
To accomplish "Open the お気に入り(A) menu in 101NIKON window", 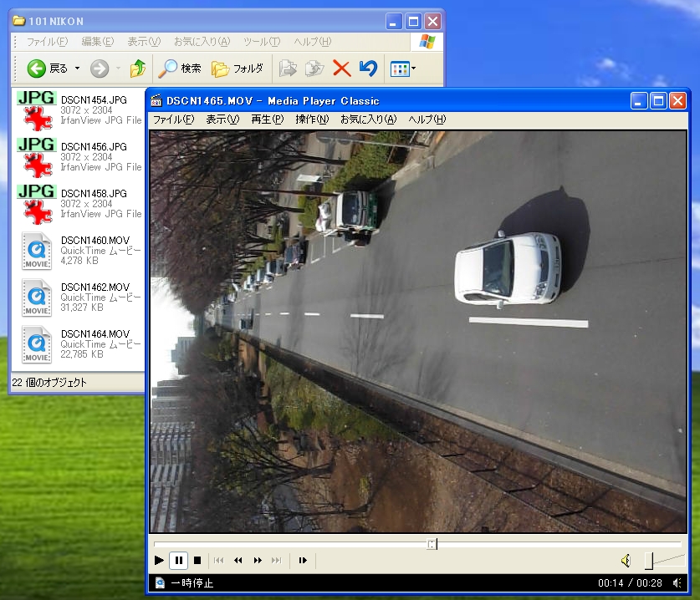I will [x=202, y=42].
